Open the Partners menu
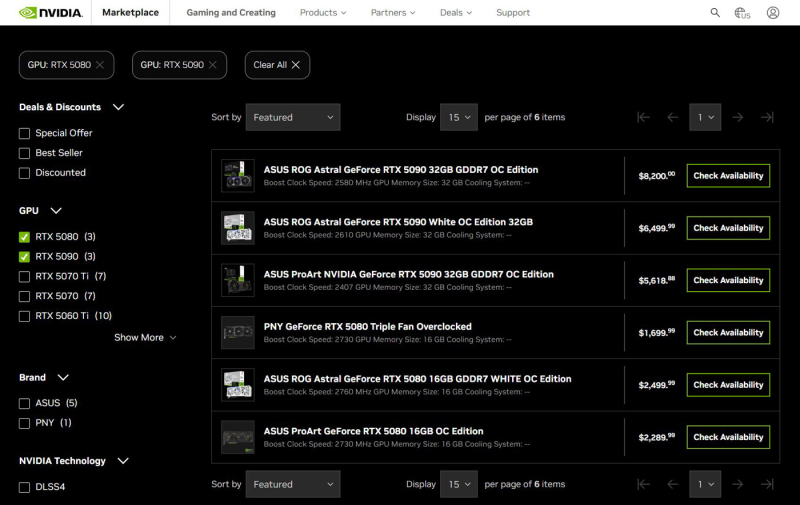800x505 pixels. 393,13
